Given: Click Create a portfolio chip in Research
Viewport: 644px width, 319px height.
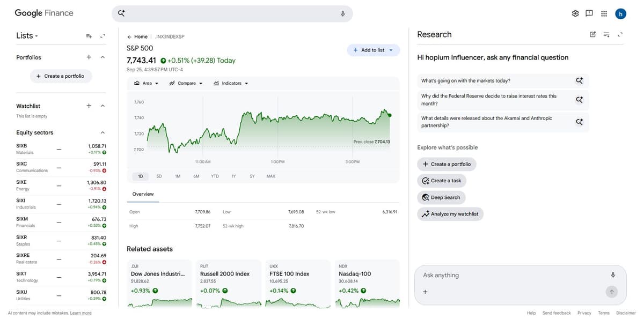Looking at the screenshot, I should pos(447,164).
